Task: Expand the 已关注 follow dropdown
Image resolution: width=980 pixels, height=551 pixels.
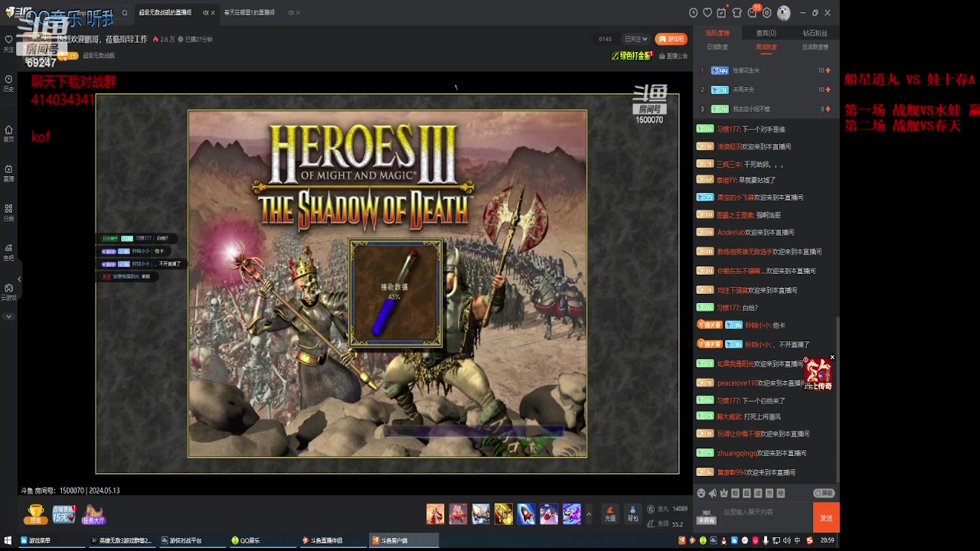Action: (635, 39)
